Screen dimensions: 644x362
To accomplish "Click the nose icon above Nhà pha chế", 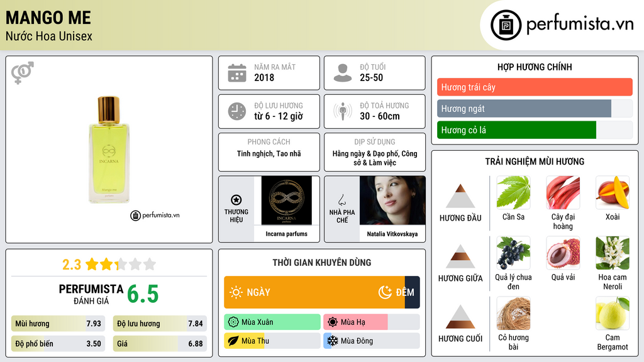I will pyautogui.click(x=341, y=200).
